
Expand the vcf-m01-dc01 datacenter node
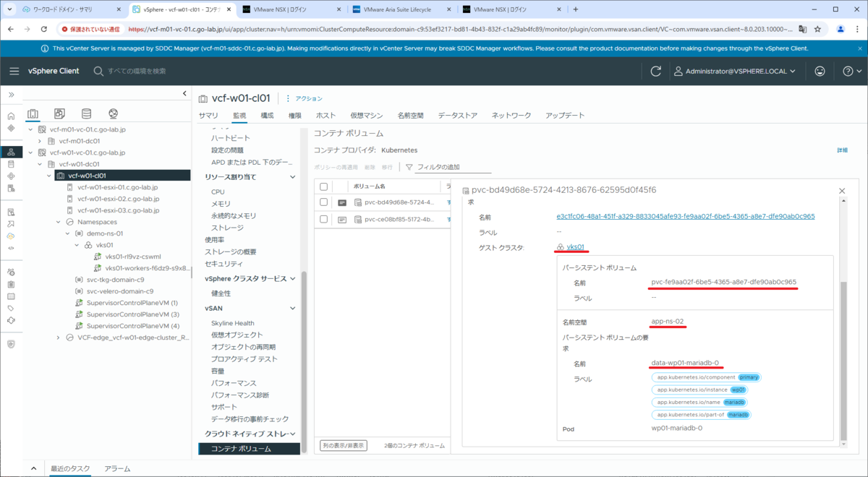point(40,141)
